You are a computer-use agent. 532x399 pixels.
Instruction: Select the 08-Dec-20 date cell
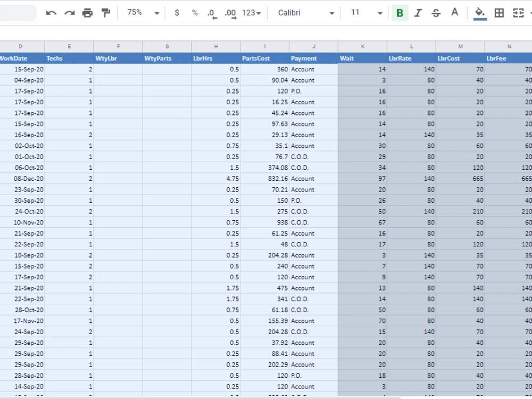[x=22, y=178]
